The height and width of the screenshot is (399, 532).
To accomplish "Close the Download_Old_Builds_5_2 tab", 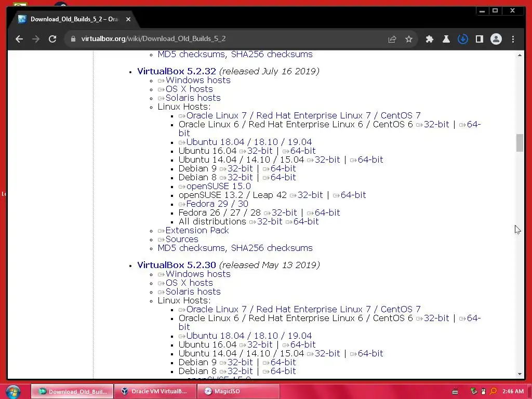I will click(x=128, y=19).
